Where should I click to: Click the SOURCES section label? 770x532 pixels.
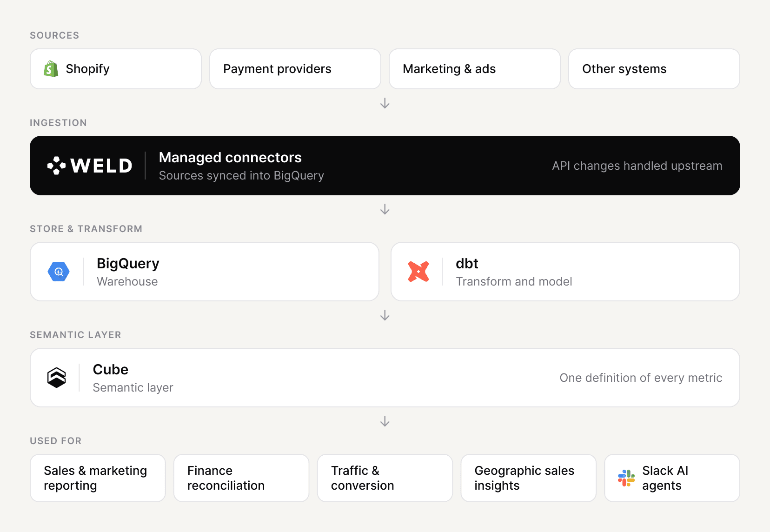click(54, 35)
